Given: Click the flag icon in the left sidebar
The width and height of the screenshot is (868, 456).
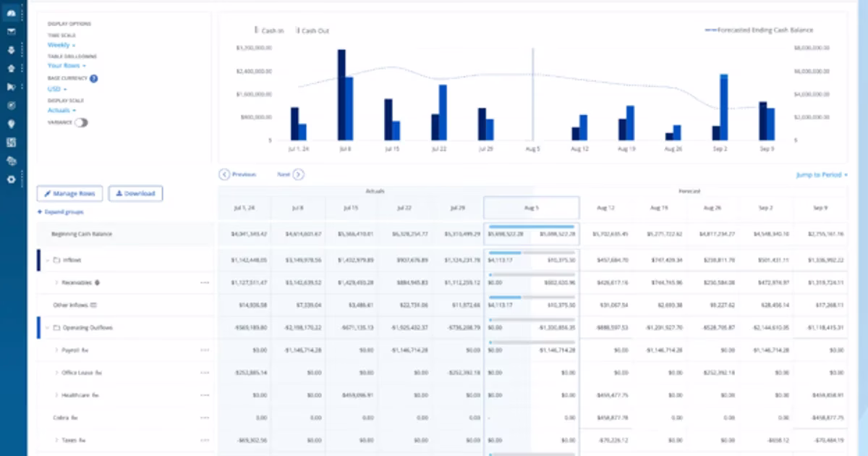Looking at the screenshot, I should [x=10, y=88].
